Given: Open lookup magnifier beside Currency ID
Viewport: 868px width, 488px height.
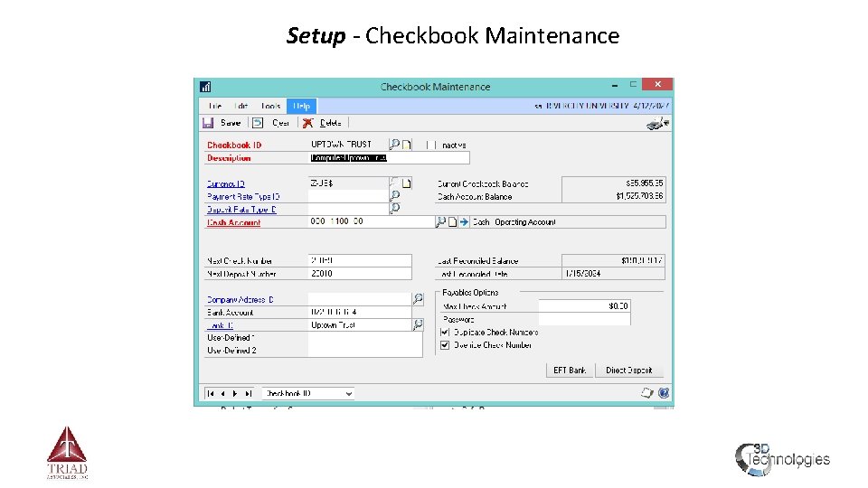Looking at the screenshot, I should [394, 183].
